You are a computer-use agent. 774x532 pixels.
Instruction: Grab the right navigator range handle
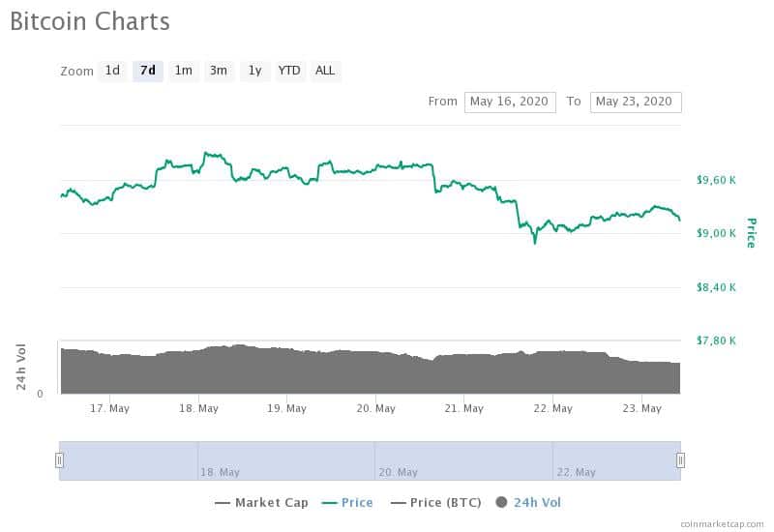pos(680,460)
